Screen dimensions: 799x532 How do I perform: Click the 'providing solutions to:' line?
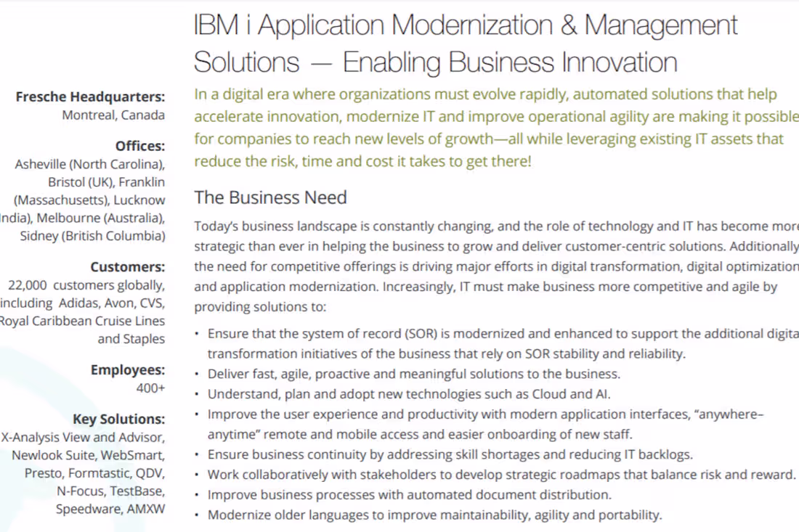260,306
